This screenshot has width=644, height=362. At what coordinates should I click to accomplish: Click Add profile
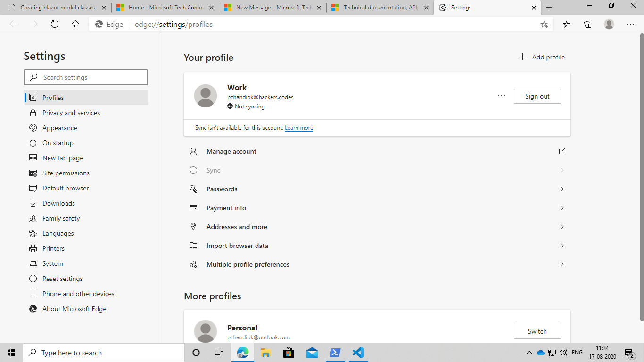point(542,57)
